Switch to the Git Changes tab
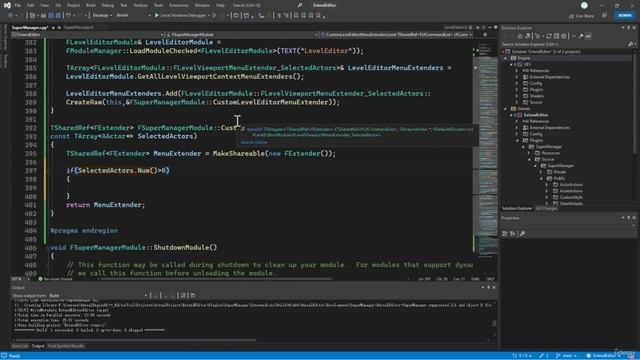Image resolution: width=640 pixels, height=360 pixels. pos(546,208)
